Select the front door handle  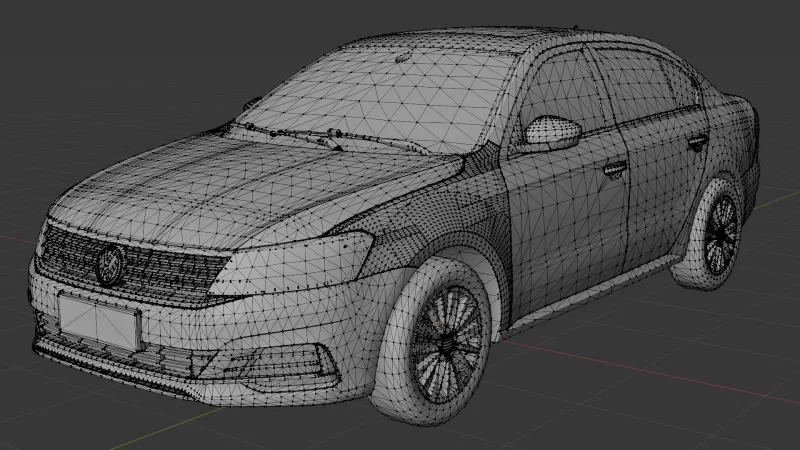pyautogui.click(x=615, y=168)
